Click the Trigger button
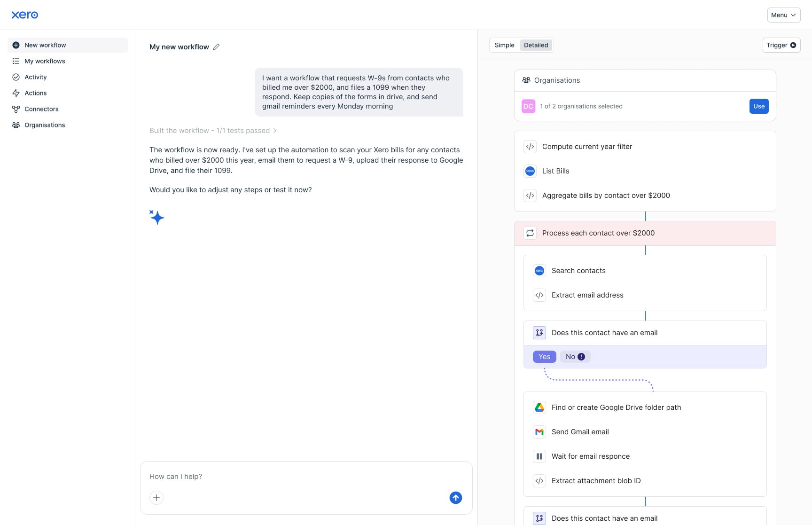The height and width of the screenshot is (525, 812). point(781,45)
